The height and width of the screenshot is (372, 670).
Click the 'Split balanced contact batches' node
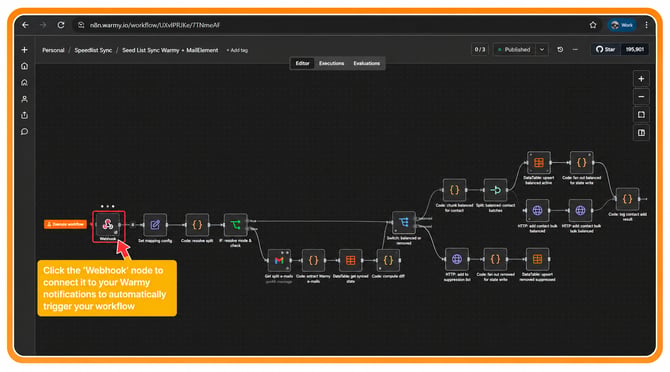coord(495,190)
